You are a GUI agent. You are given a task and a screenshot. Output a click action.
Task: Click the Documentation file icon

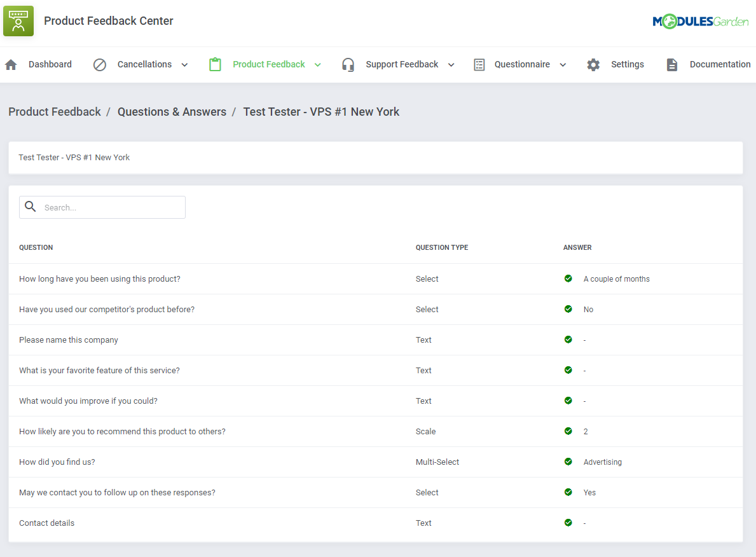pos(672,65)
